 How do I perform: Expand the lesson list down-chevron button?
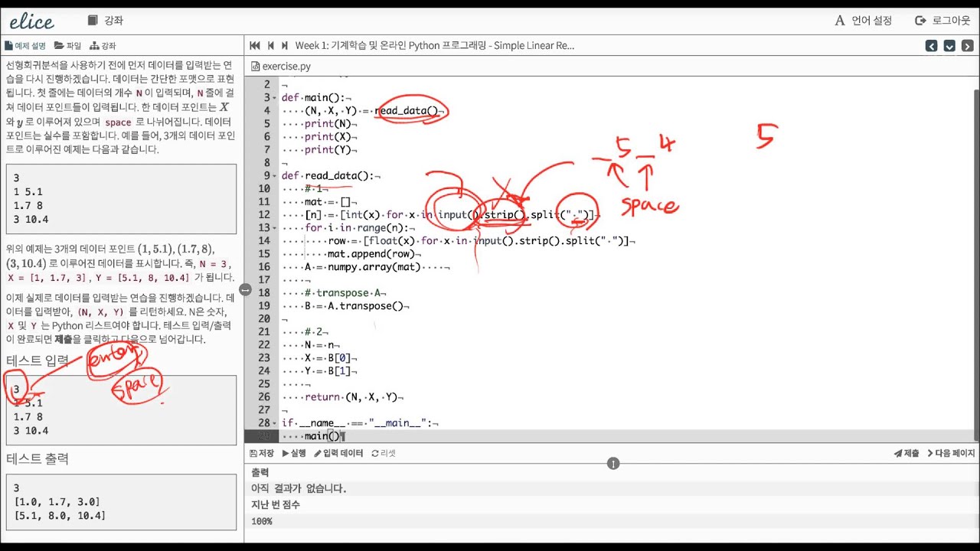[x=949, y=46]
